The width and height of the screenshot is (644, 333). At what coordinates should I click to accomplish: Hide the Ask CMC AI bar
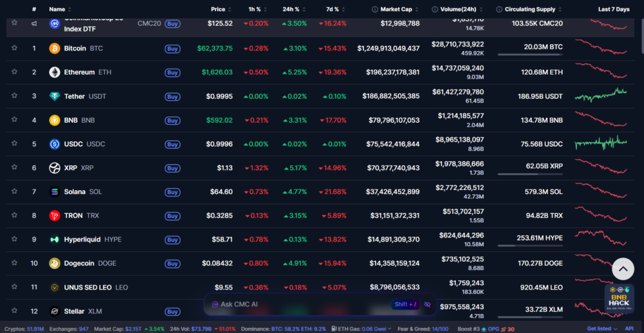point(427,304)
